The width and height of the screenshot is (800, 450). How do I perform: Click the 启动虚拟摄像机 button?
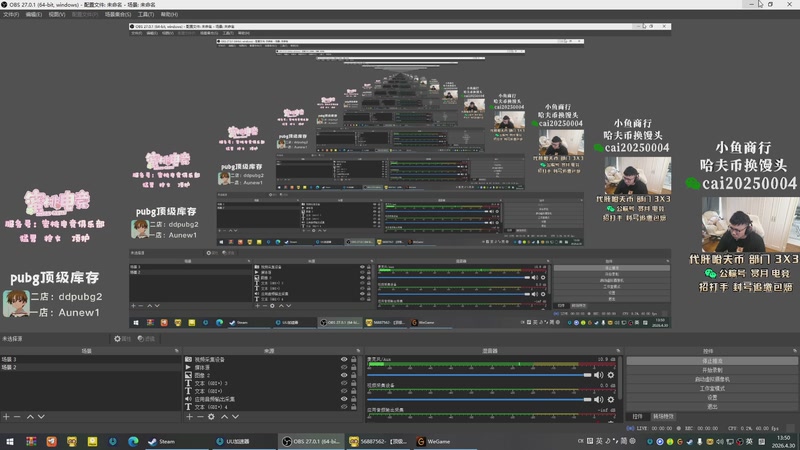[712, 379]
